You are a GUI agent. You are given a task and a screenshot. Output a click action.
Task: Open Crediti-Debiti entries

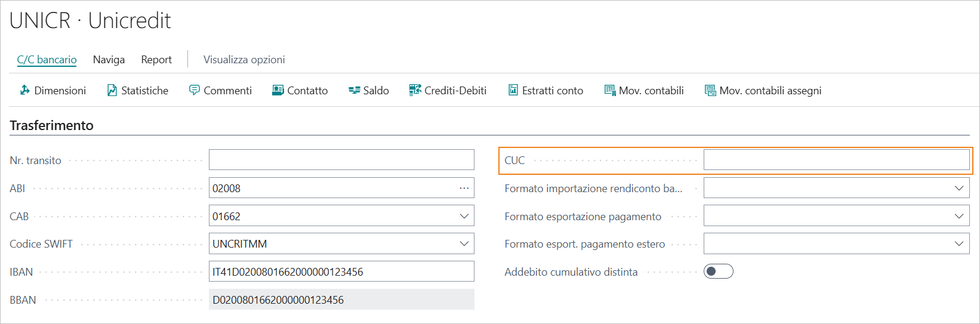pyautogui.click(x=448, y=90)
